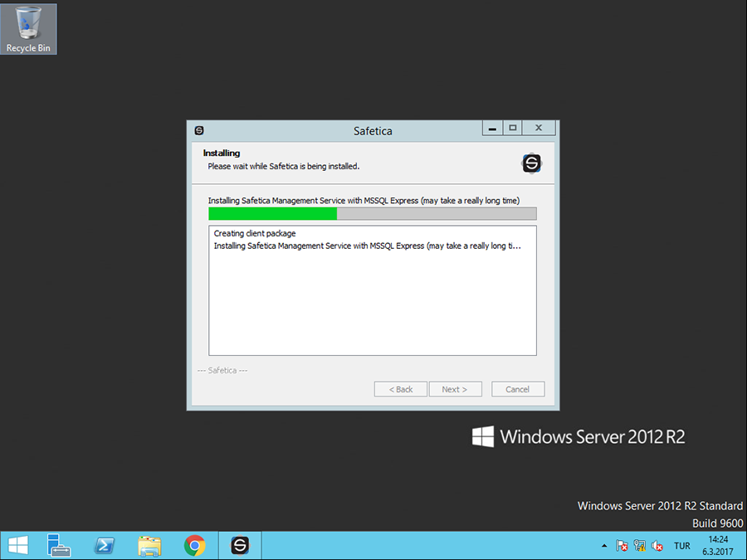Select the log line 'Installing Safetica Management Service'
This screenshot has height=560, width=747.
coord(367,246)
